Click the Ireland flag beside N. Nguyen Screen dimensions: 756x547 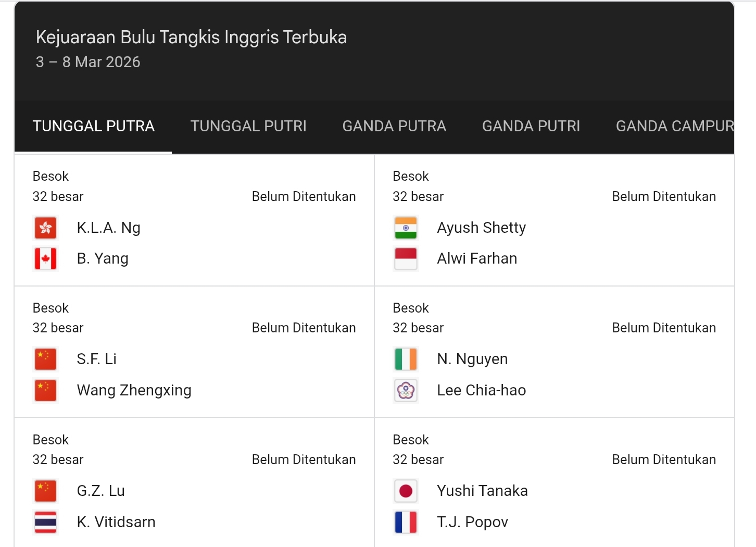406,359
